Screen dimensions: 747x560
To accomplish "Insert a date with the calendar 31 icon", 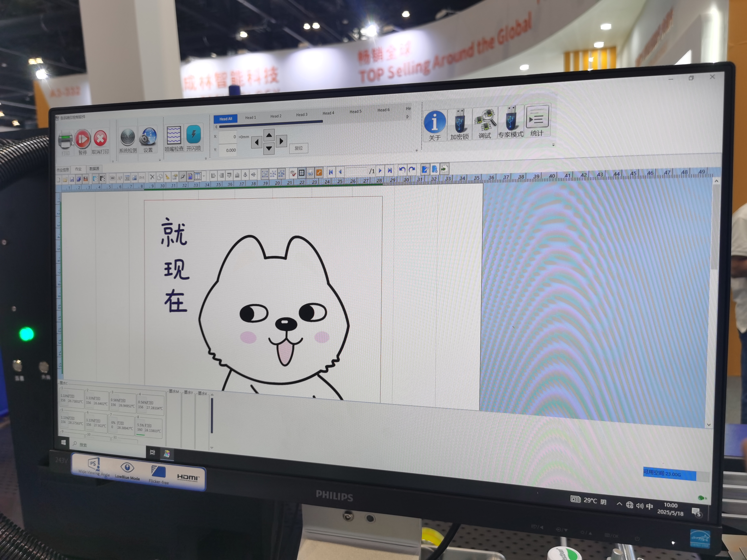I will click(x=127, y=178).
